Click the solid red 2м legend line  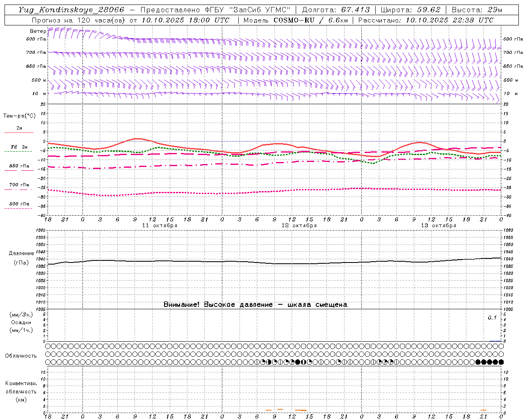pos(19,132)
